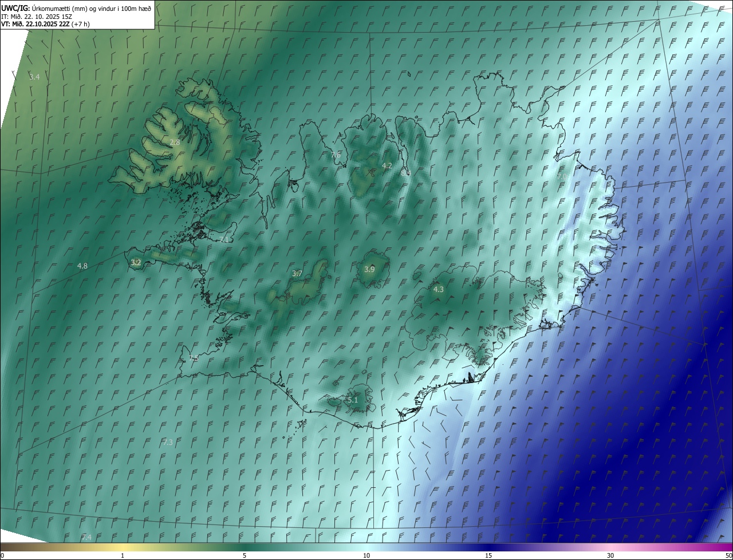Viewport: 733px width, 560px height.
Task: Click the 7.6 precipitation value
Action: click(336, 155)
